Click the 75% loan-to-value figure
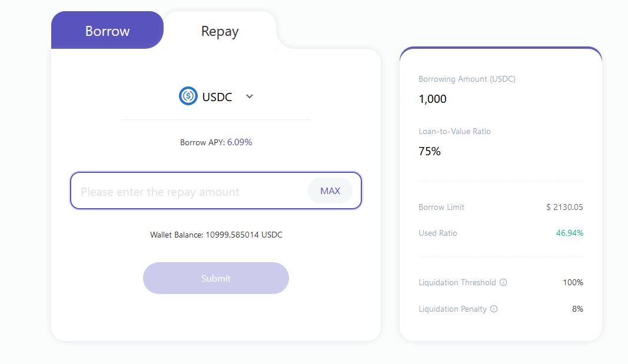 tap(430, 151)
